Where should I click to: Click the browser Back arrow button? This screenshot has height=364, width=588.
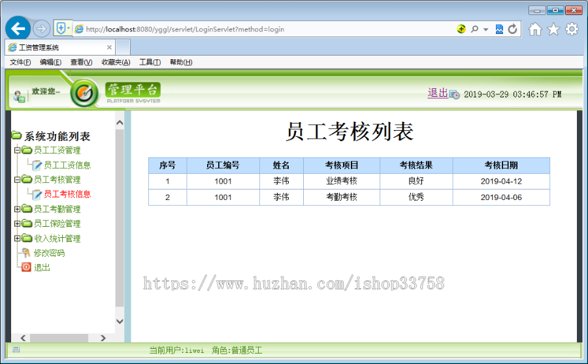[x=18, y=28]
